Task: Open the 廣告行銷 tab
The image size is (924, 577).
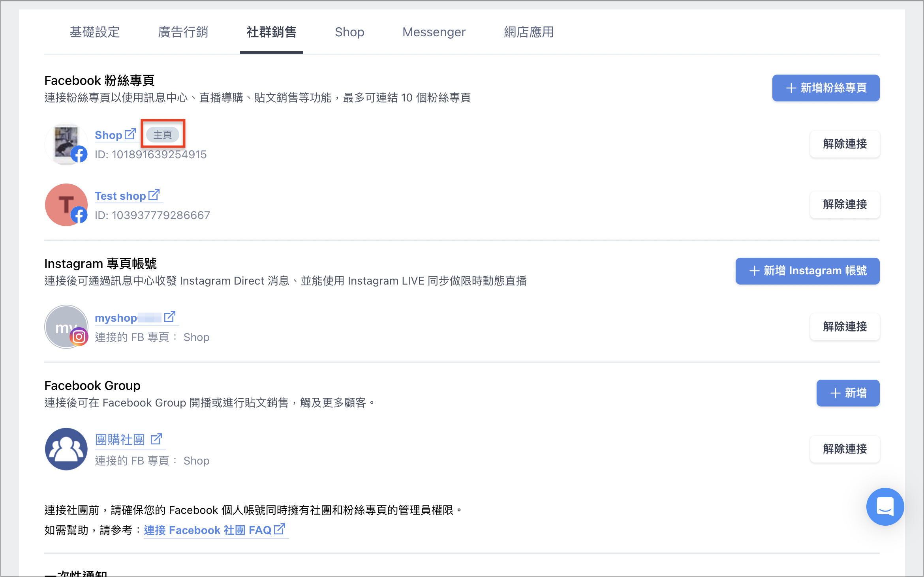Action: 183,32
